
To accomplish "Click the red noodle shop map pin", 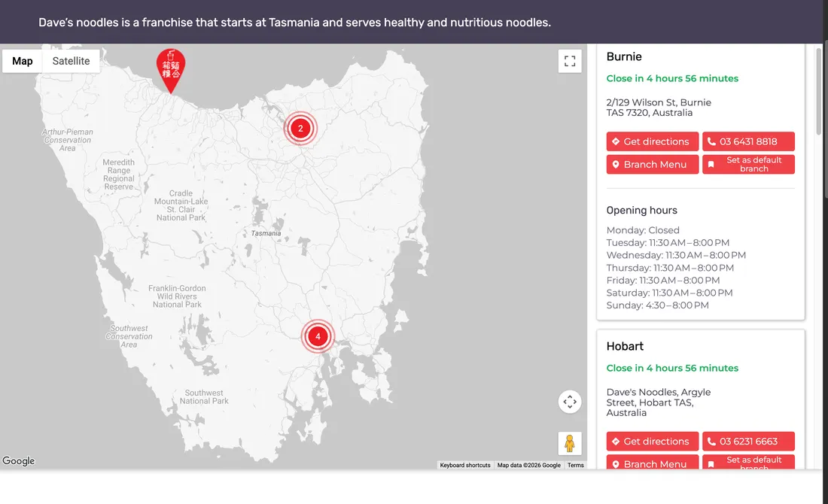I will pyautogui.click(x=171, y=71).
